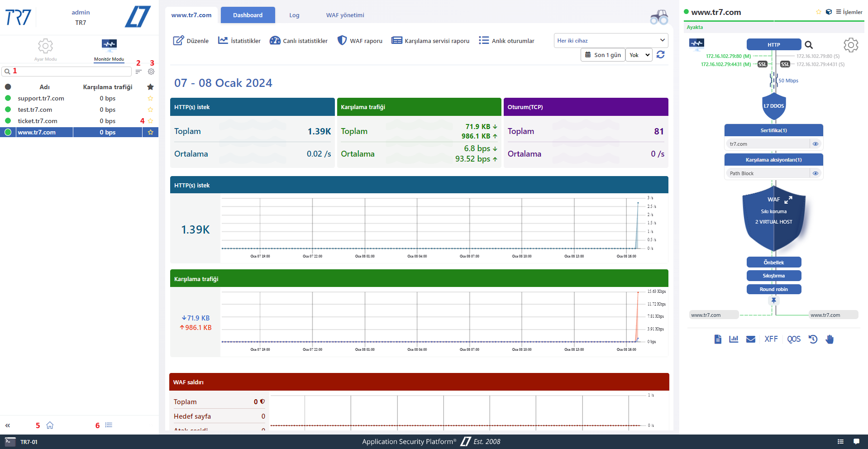
Task: Focus the service search field
Action: pos(67,72)
